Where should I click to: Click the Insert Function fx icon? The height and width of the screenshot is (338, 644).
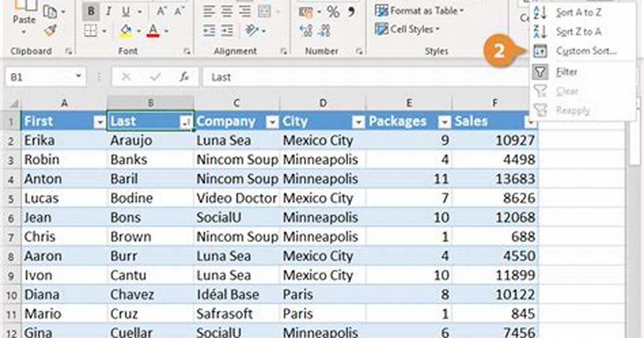point(184,77)
